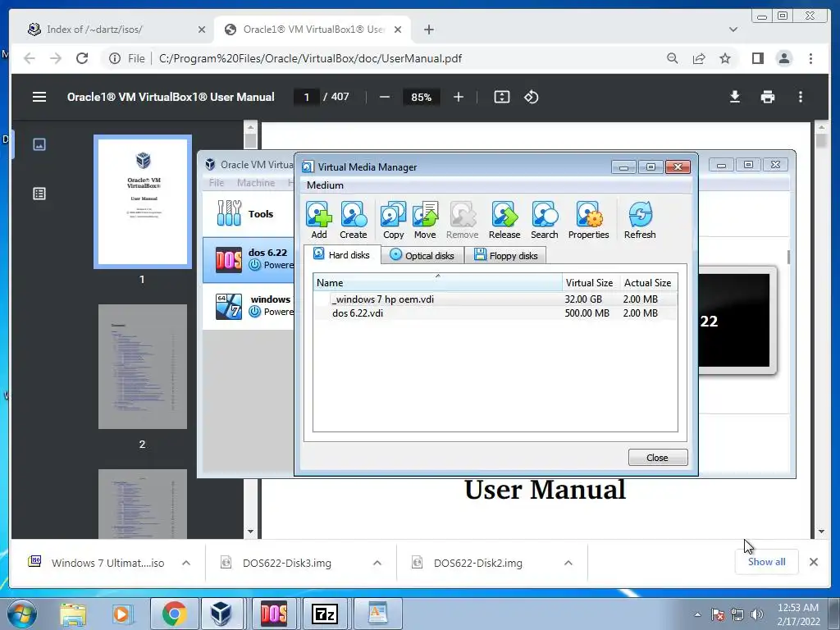Open the Chrome three-dot menu
This screenshot has height=630, width=840.
810,58
